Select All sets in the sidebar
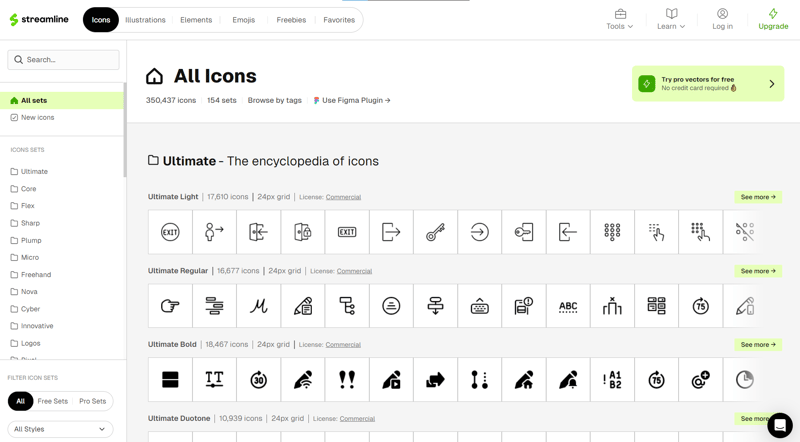This screenshot has height=442, width=800. tap(62, 101)
